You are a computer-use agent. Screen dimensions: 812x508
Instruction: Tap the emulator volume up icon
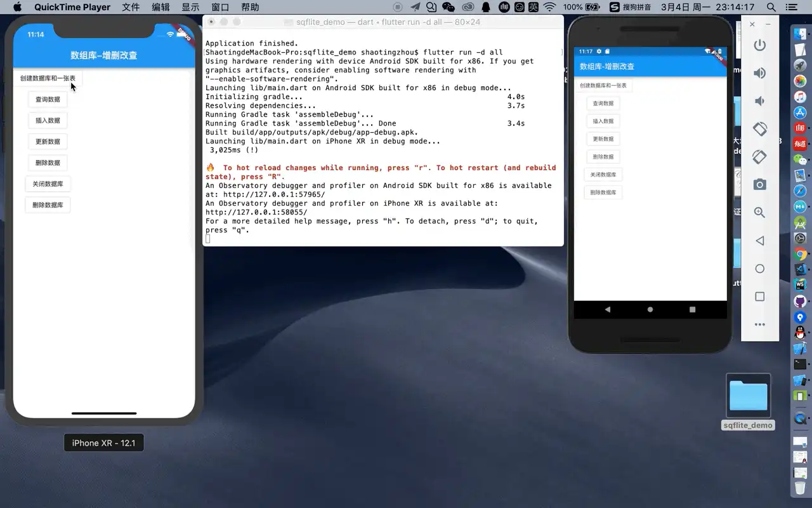[759, 73]
